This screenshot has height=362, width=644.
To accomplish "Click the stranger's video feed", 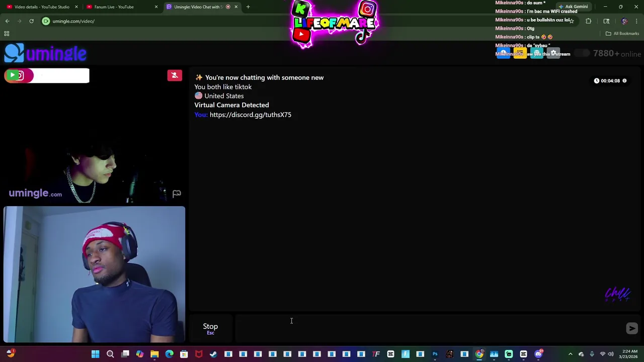I will click(x=94, y=136).
